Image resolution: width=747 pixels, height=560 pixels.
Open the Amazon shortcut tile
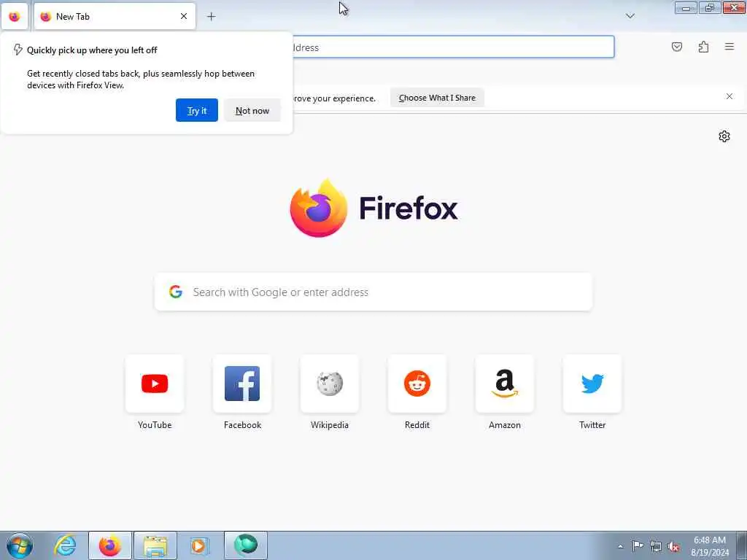click(505, 384)
